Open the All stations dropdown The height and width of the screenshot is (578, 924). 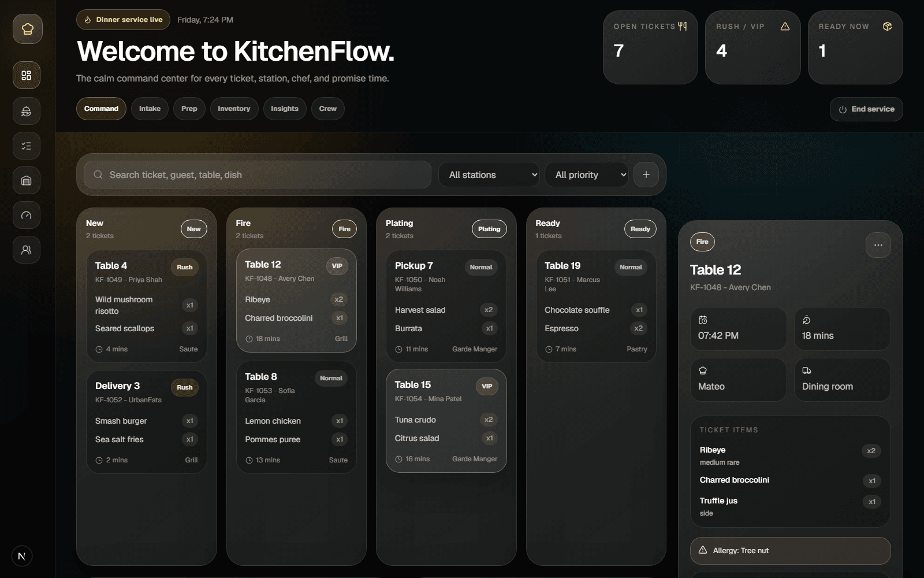tap(490, 175)
